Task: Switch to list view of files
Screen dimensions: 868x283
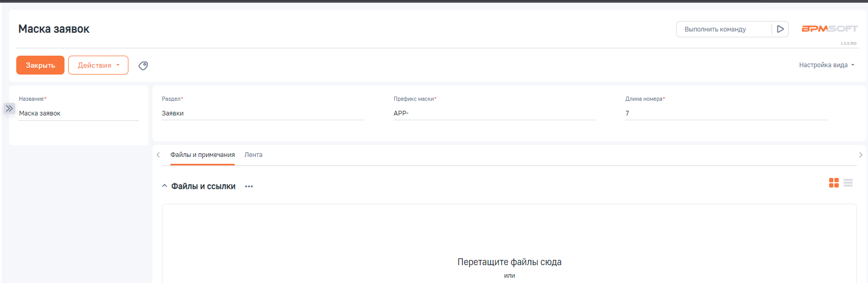Action: [848, 183]
